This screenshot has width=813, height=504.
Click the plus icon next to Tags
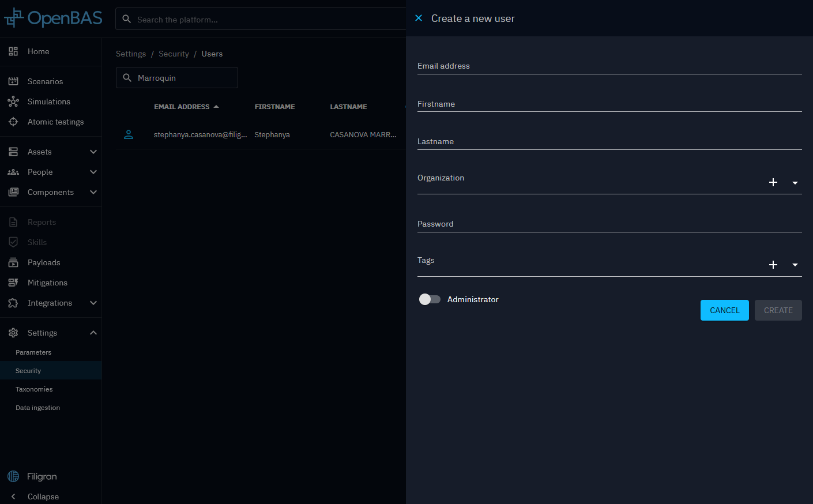click(773, 265)
